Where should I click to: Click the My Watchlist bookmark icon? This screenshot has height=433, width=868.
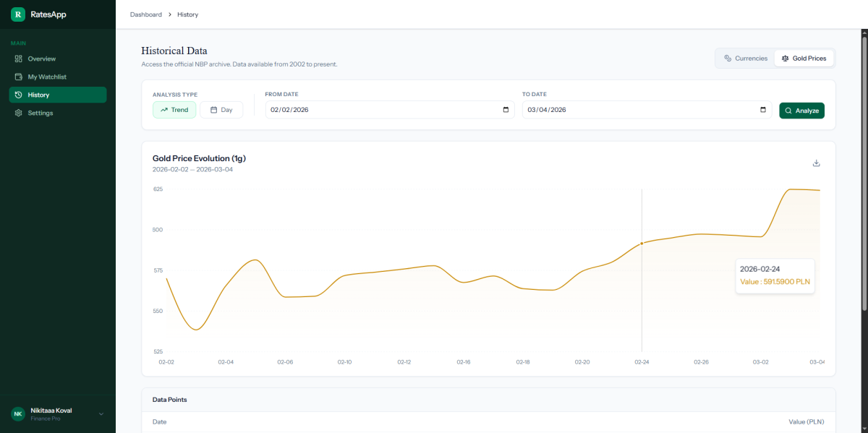point(19,77)
